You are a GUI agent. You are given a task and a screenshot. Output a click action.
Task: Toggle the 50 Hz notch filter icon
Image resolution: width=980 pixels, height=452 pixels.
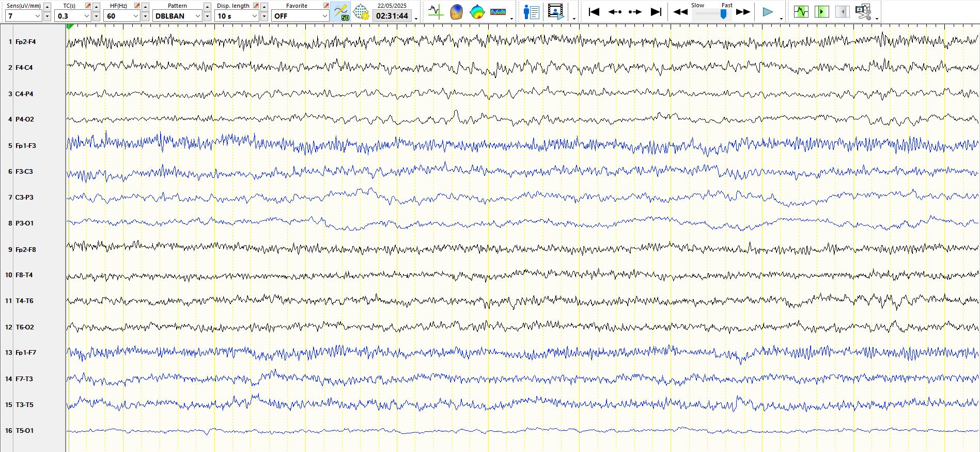(x=340, y=11)
